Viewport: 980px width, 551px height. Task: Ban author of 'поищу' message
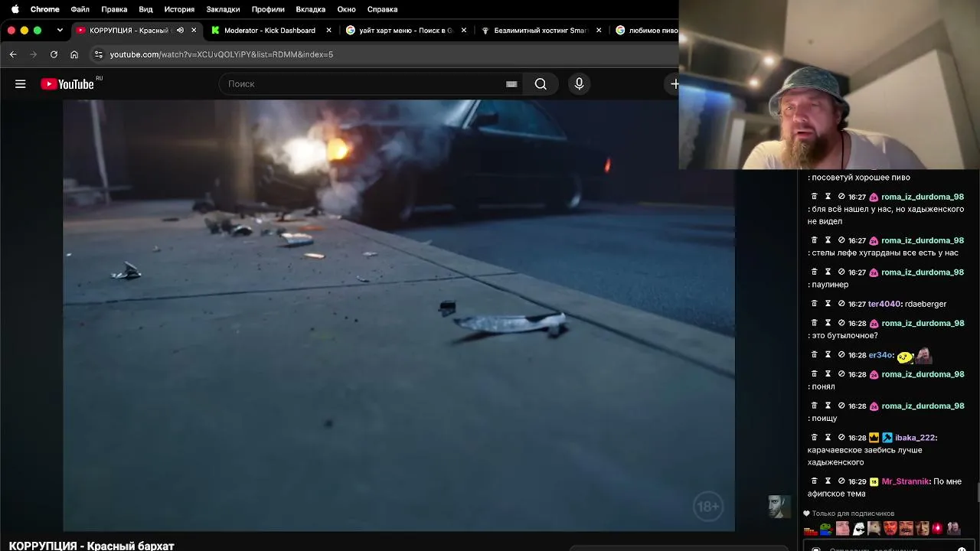tap(841, 406)
